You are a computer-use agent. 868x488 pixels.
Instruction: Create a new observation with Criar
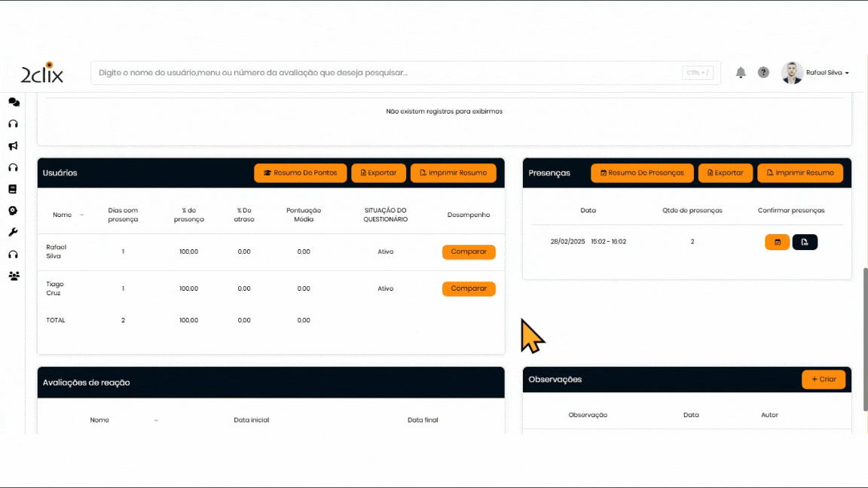[823, 380]
